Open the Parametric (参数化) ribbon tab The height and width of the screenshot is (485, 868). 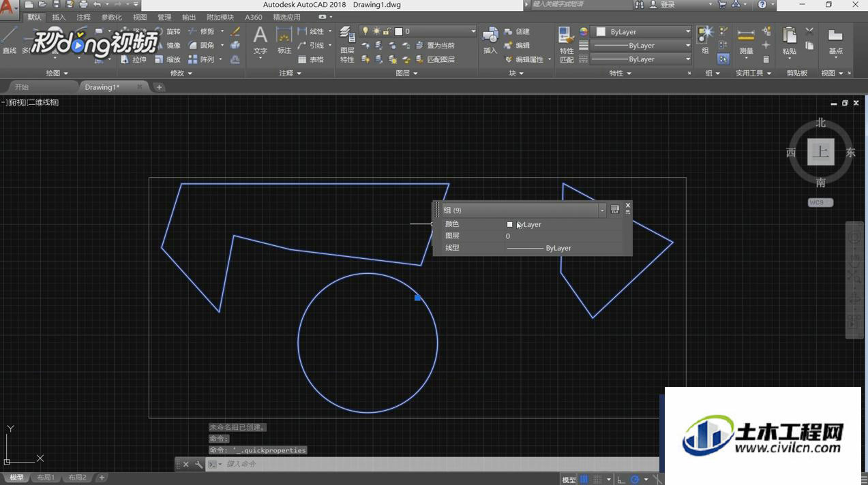pos(111,17)
